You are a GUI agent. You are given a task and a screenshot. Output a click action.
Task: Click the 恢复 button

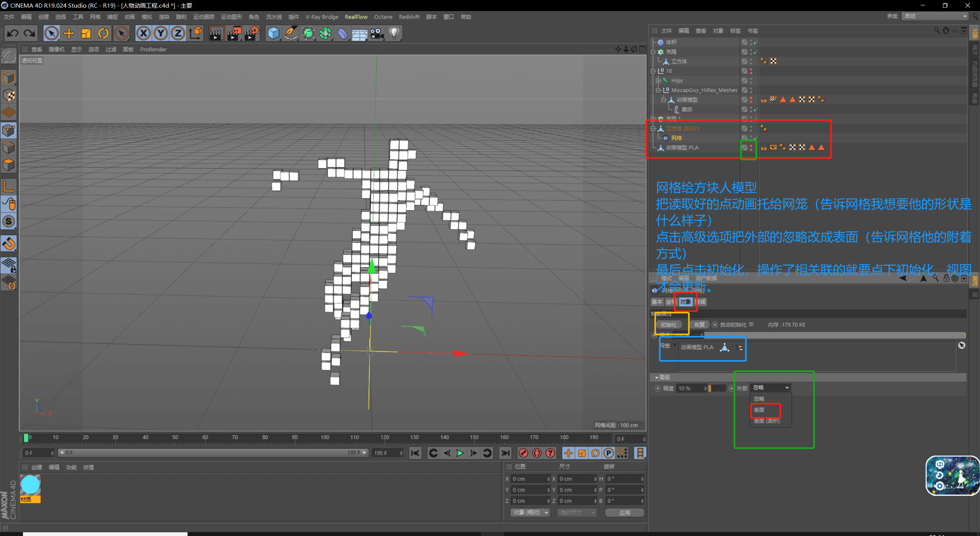(699, 325)
